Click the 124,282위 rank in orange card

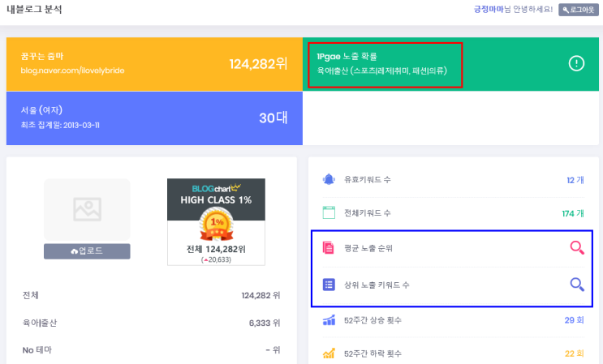tap(258, 64)
